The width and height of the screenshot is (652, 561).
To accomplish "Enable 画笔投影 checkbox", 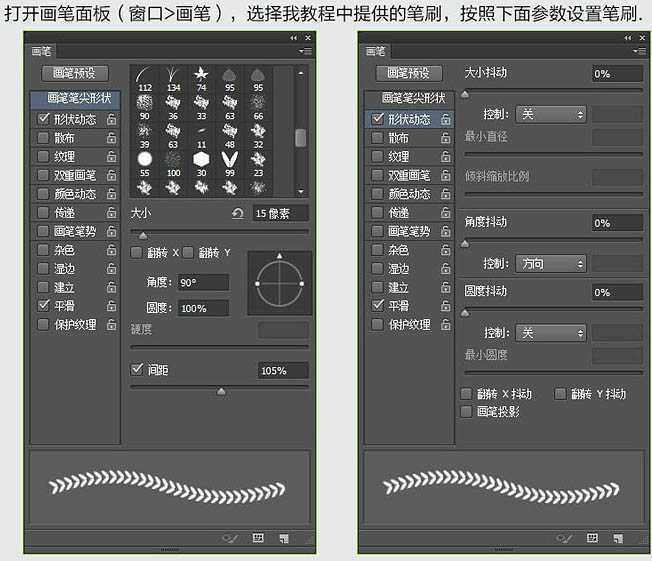I will click(466, 412).
